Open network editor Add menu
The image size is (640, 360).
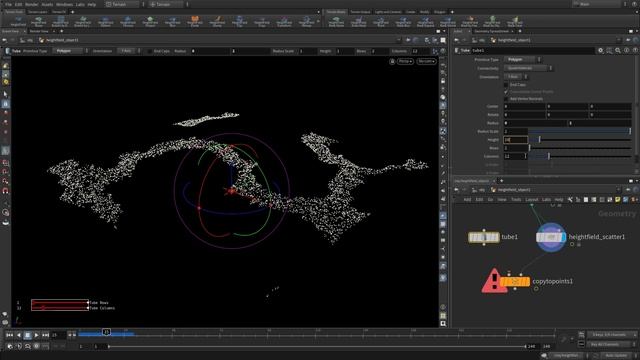pyautogui.click(x=467, y=200)
